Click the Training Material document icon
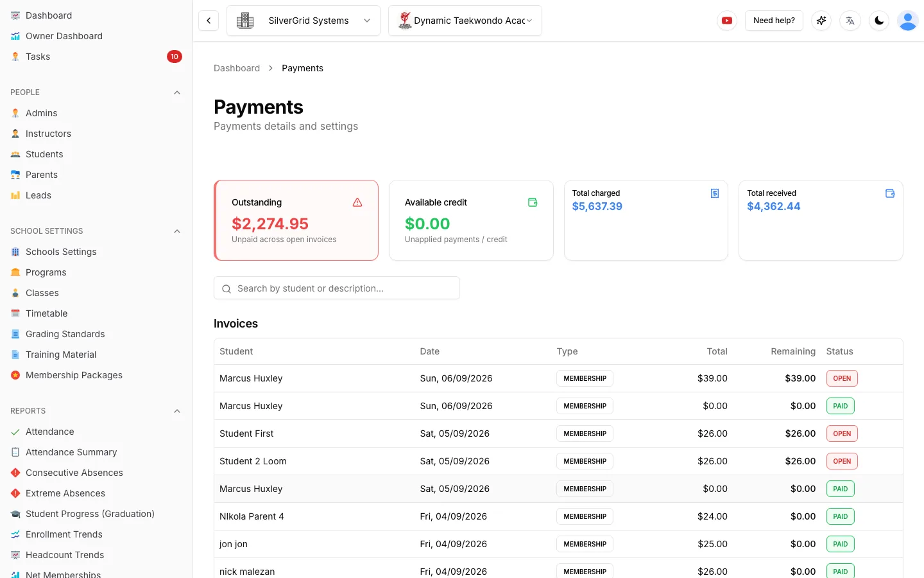 [15, 355]
